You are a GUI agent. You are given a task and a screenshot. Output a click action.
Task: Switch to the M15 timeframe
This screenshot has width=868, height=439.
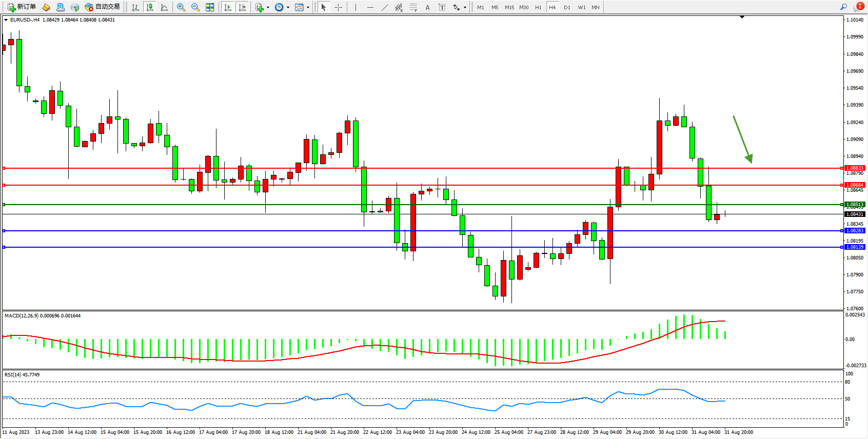coord(509,7)
